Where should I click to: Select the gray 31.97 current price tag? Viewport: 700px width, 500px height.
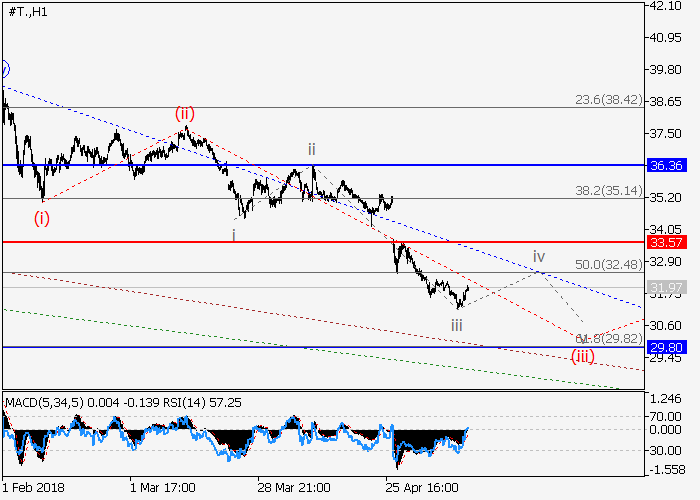[664, 288]
